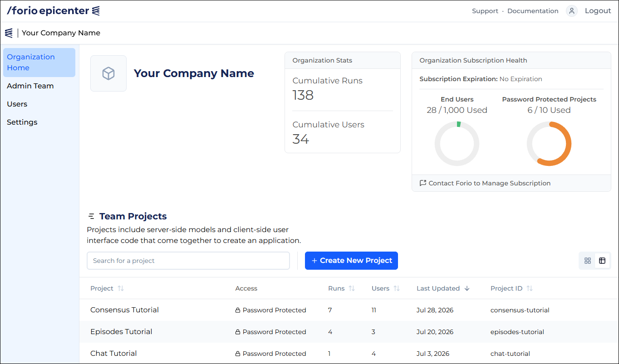
Task: Open the Chat Tutorial project
Action: (x=113, y=354)
